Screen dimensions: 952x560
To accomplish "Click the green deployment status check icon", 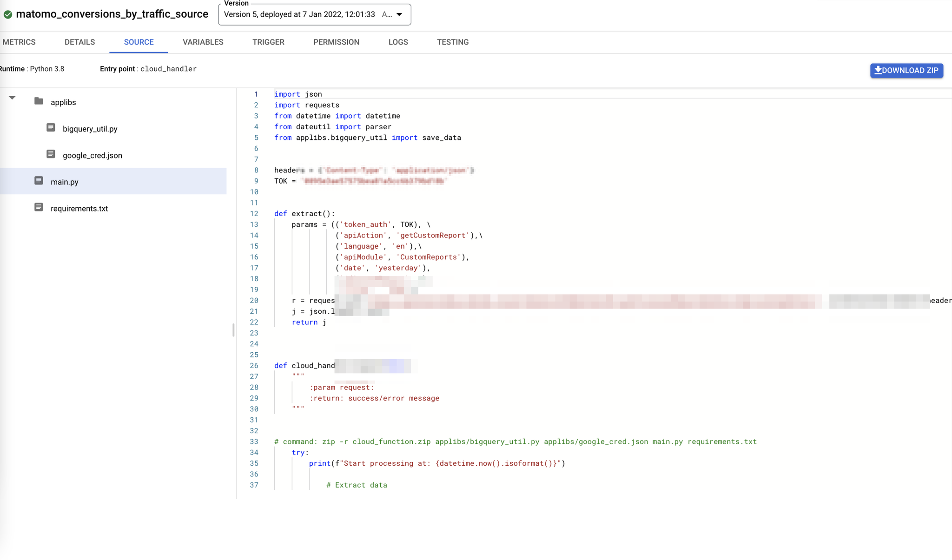I will [x=8, y=14].
